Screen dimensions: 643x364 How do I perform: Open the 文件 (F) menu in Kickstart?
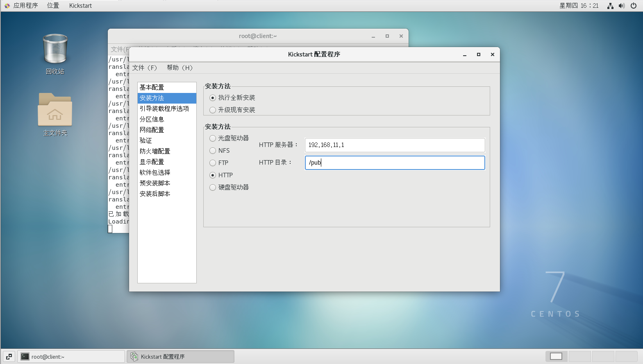click(x=145, y=68)
